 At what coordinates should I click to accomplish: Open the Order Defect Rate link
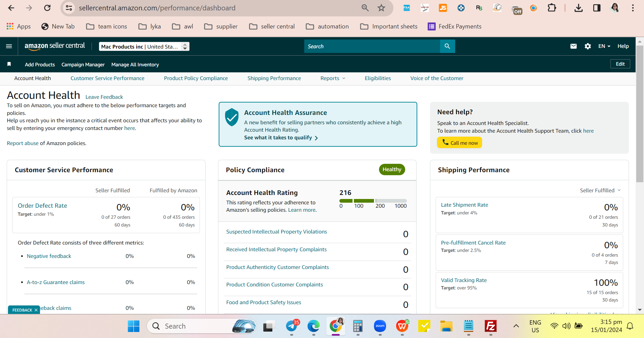(x=42, y=206)
